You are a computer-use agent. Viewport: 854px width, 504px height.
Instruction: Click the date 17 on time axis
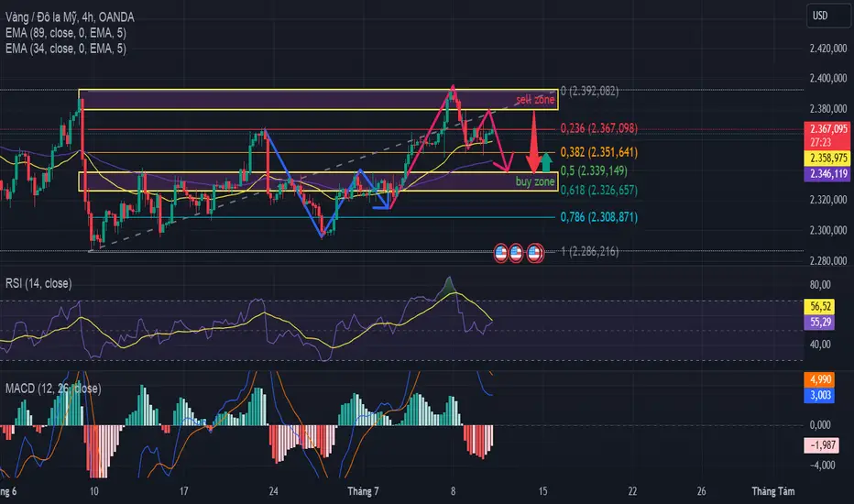[x=184, y=491]
